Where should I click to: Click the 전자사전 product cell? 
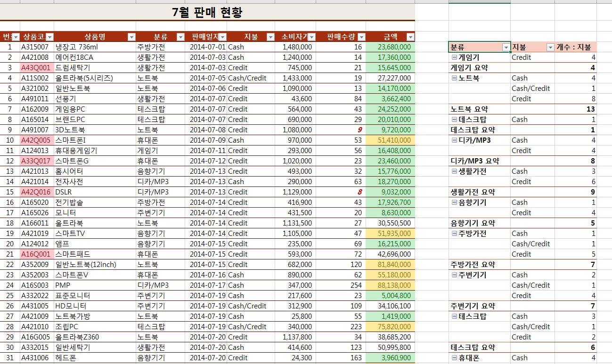click(x=95, y=182)
